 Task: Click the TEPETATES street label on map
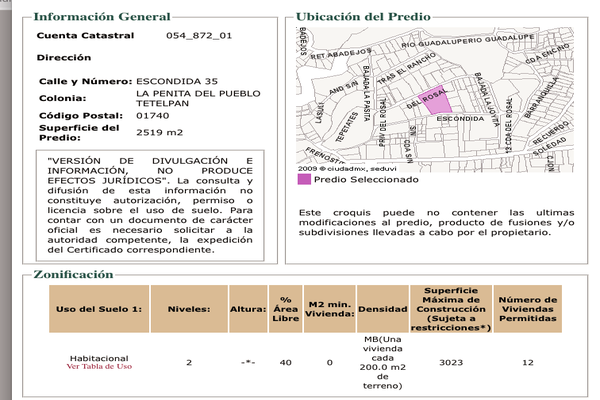[x=347, y=127]
